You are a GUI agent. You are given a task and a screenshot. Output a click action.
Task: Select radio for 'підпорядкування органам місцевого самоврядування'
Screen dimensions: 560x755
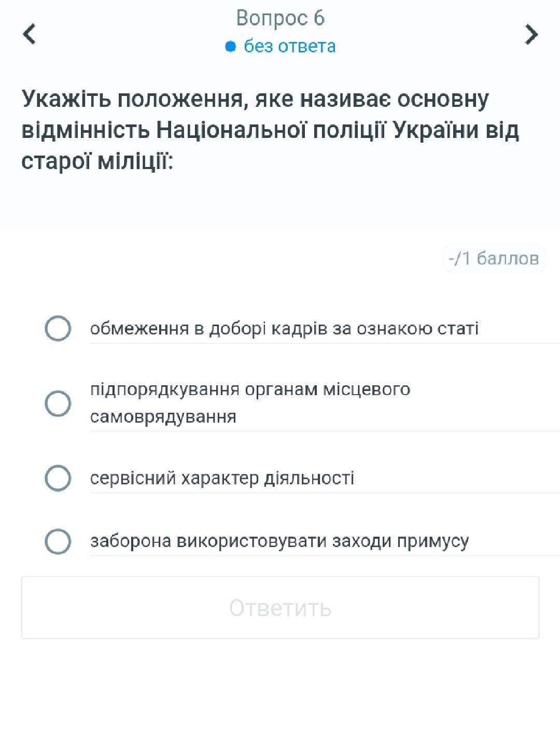(x=58, y=403)
